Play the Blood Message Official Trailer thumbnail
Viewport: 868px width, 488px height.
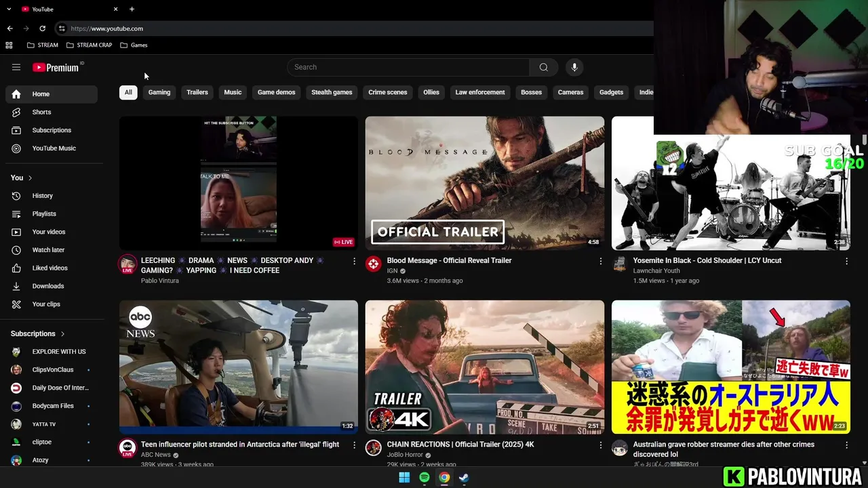coord(485,184)
